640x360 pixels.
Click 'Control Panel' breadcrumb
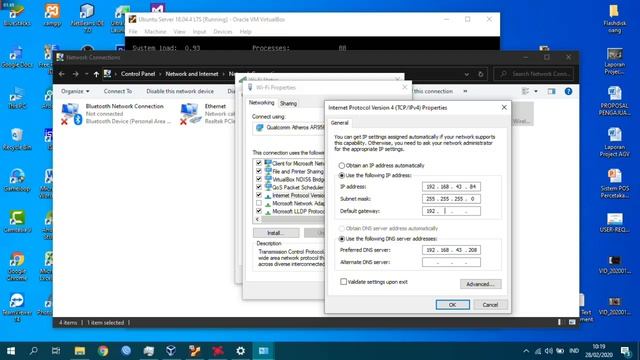click(x=138, y=74)
